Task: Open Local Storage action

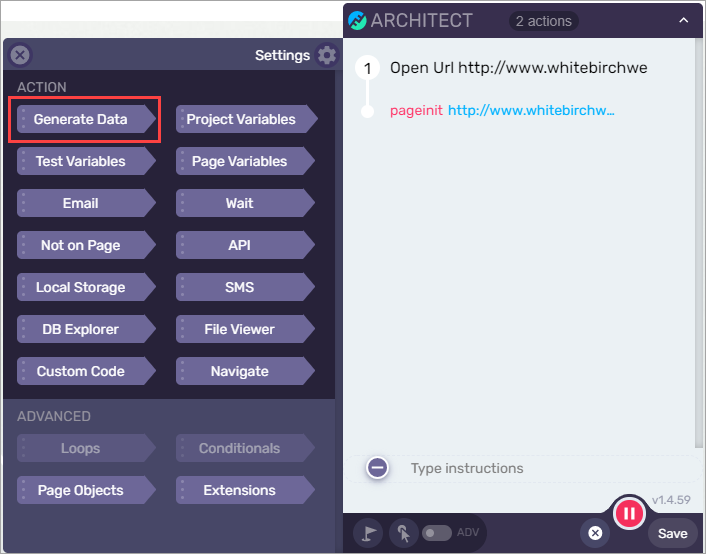Action: [86, 287]
